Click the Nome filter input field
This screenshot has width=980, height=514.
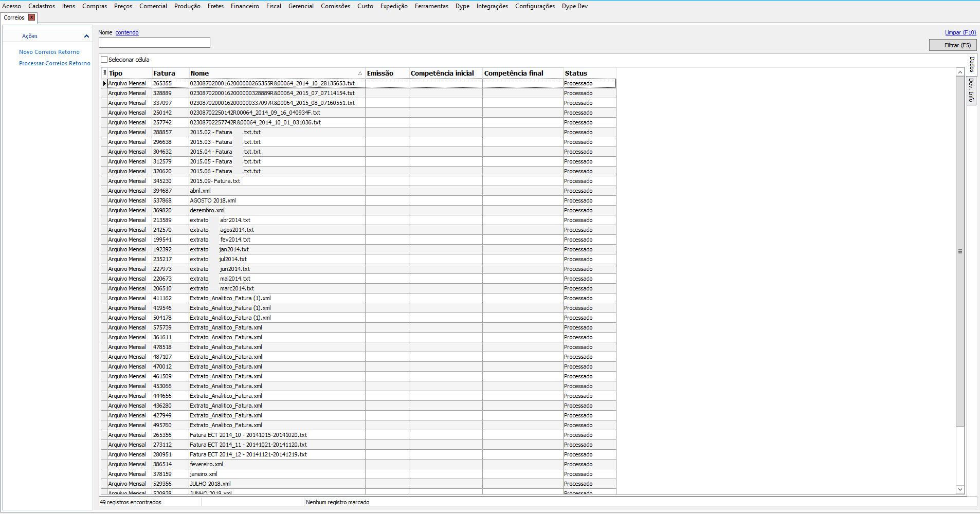pos(154,42)
